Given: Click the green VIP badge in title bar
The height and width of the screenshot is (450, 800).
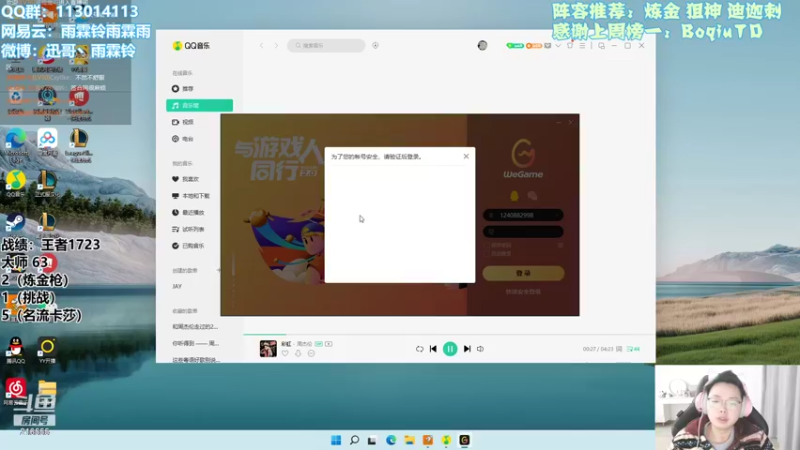Looking at the screenshot, I should pos(515,45).
